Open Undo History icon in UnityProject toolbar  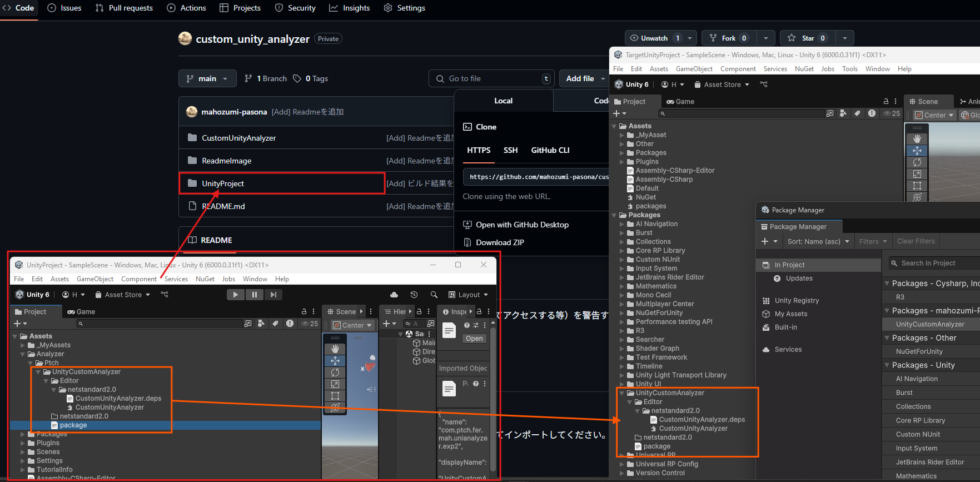click(x=414, y=295)
